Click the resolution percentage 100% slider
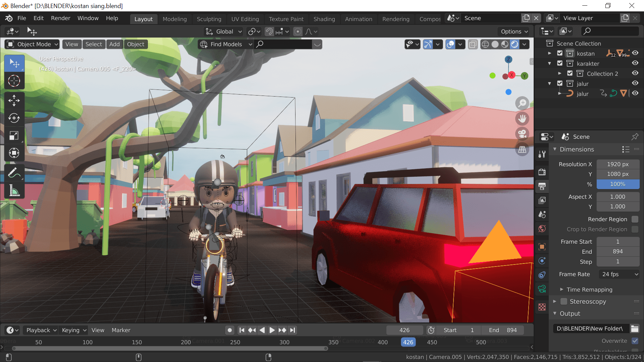This screenshot has width=644, height=362. click(x=618, y=184)
